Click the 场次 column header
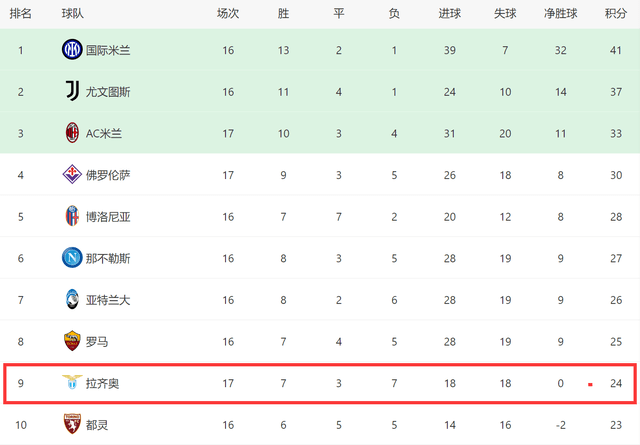The width and height of the screenshot is (640, 445). [228, 14]
